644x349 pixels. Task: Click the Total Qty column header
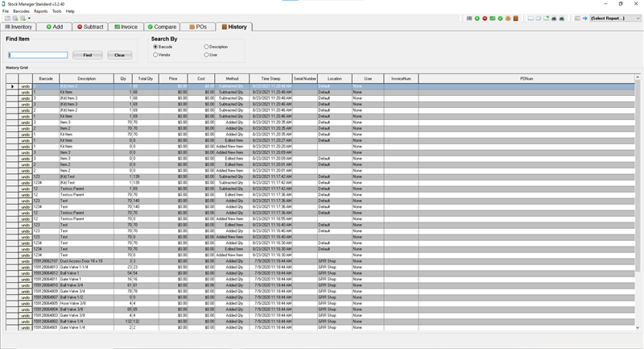pos(146,78)
